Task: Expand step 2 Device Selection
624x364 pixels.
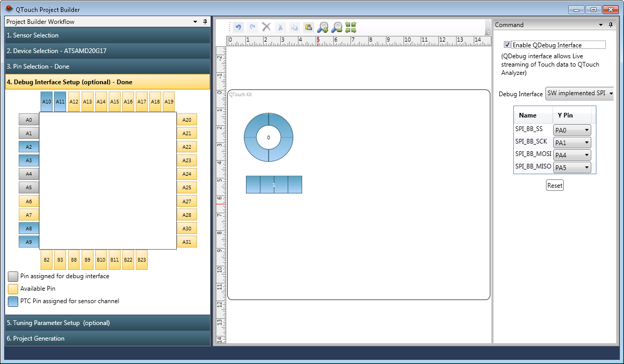Action: click(108, 51)
